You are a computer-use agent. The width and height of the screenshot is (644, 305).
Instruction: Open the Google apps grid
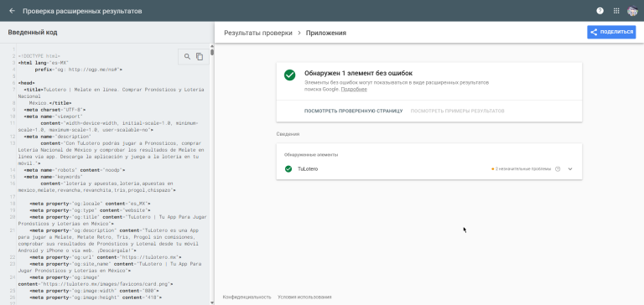tap(616, 11)
